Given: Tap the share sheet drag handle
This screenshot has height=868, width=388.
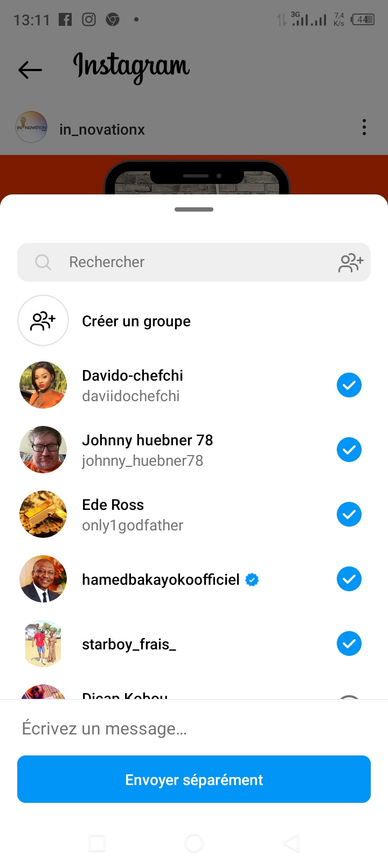Looking at the screenshot, I should (x=194, y=209).
